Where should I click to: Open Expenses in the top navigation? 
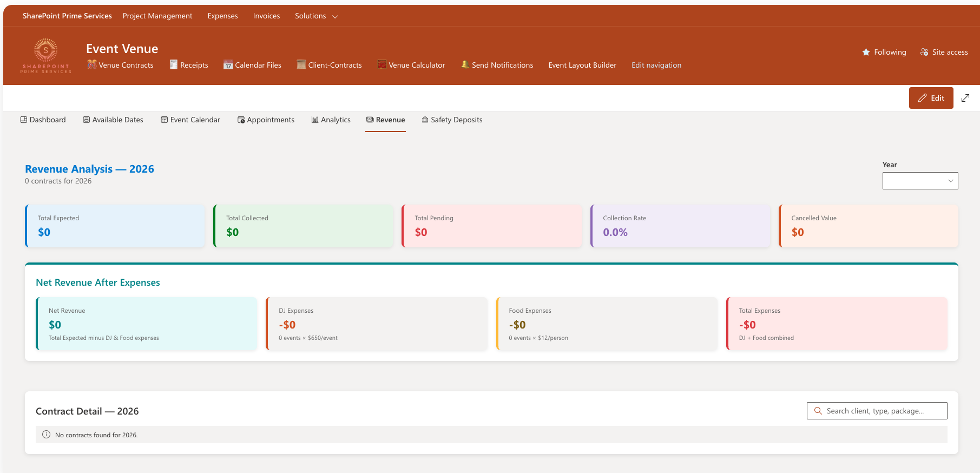pos(223,16)
